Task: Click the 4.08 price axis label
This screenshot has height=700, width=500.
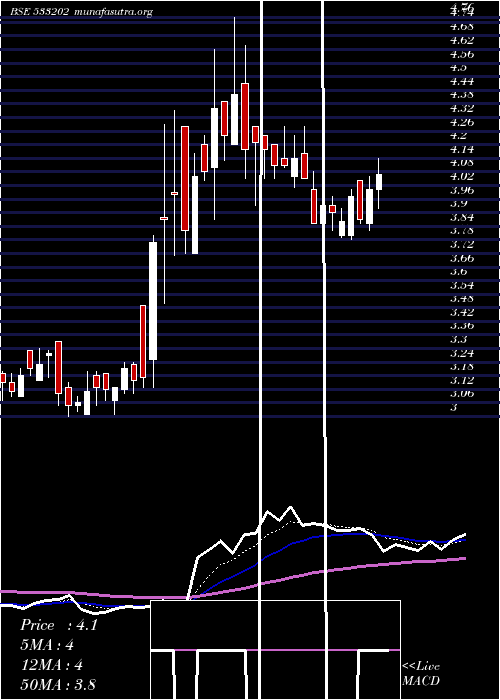Action: pyautogui.click(x=462, y=162)
